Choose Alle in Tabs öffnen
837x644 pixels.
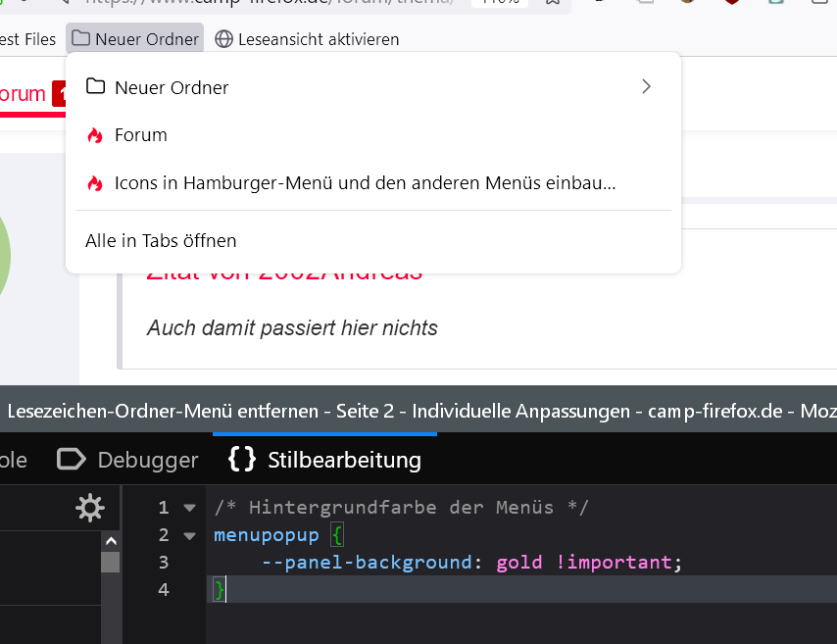tap(161, 240)
